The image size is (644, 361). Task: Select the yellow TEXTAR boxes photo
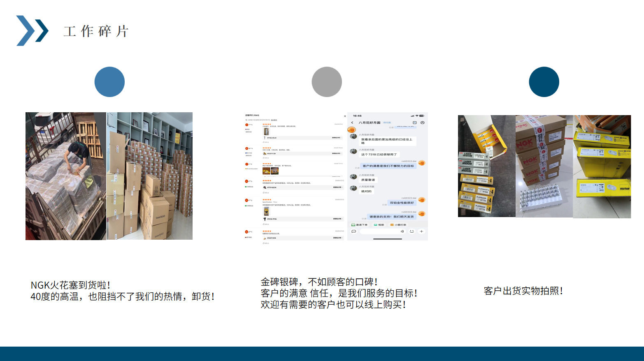602,167
